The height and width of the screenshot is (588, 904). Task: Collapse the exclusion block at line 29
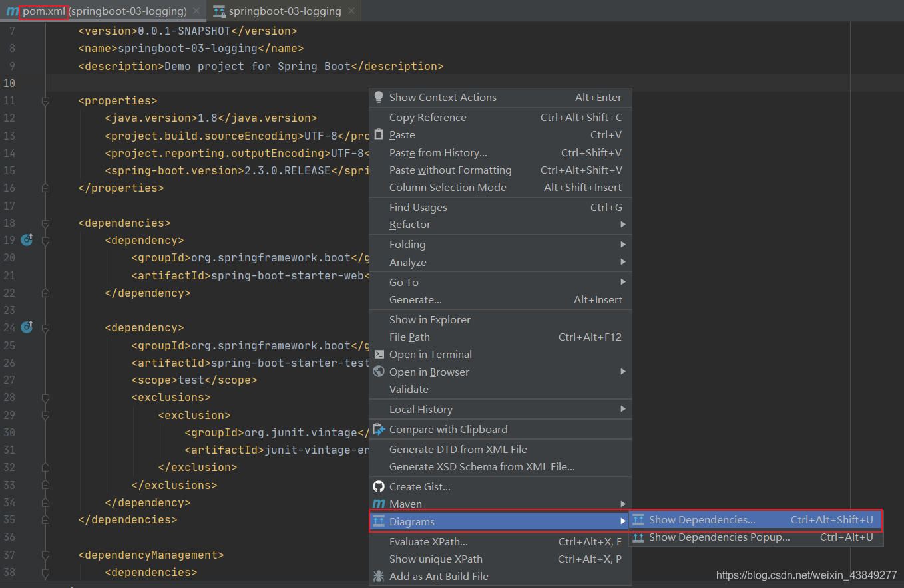click(45, 415)
